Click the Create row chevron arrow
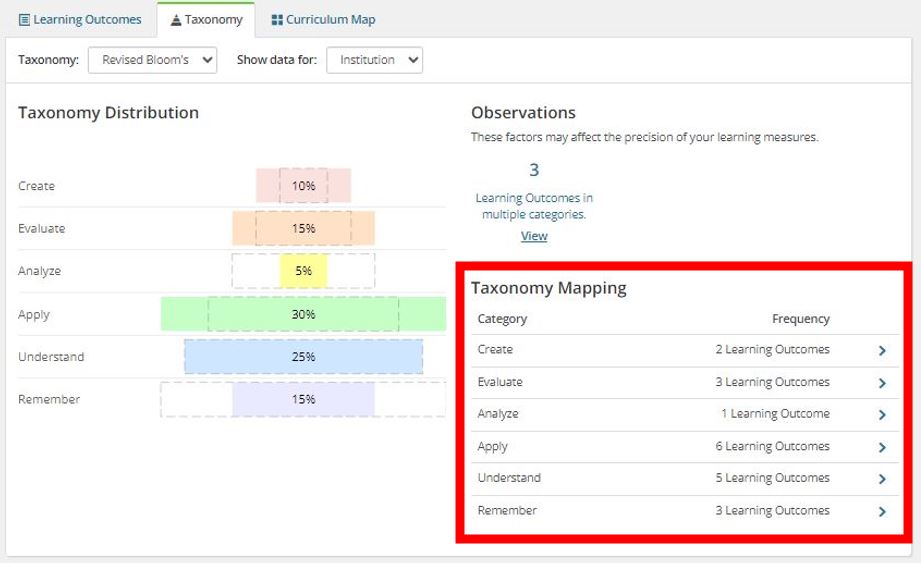 (x=882, y=350)
